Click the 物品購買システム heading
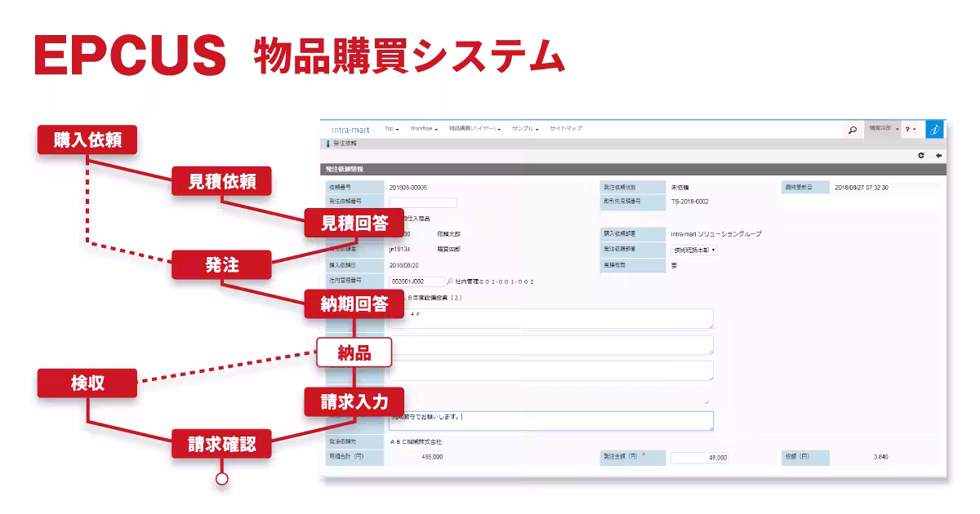The width and height of the screenshot is (980, 514). [x=408, y=56]
